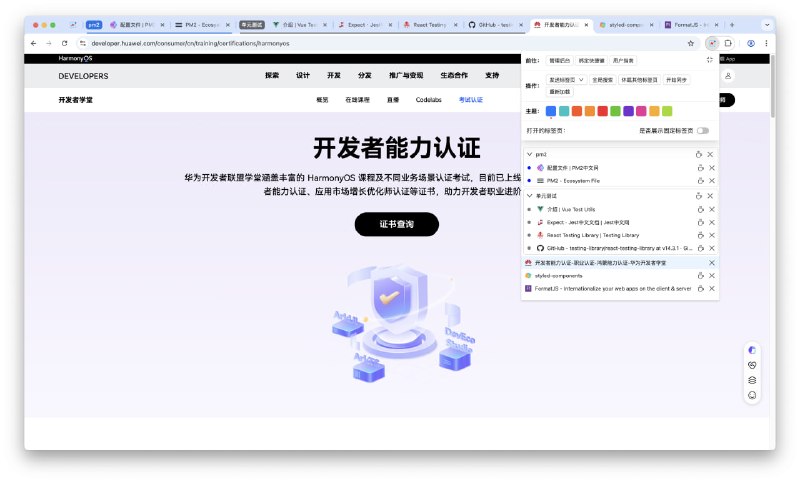Switch to the 在线课程 sub-navigation tab

pyautogui.click(x=357, y=100)
